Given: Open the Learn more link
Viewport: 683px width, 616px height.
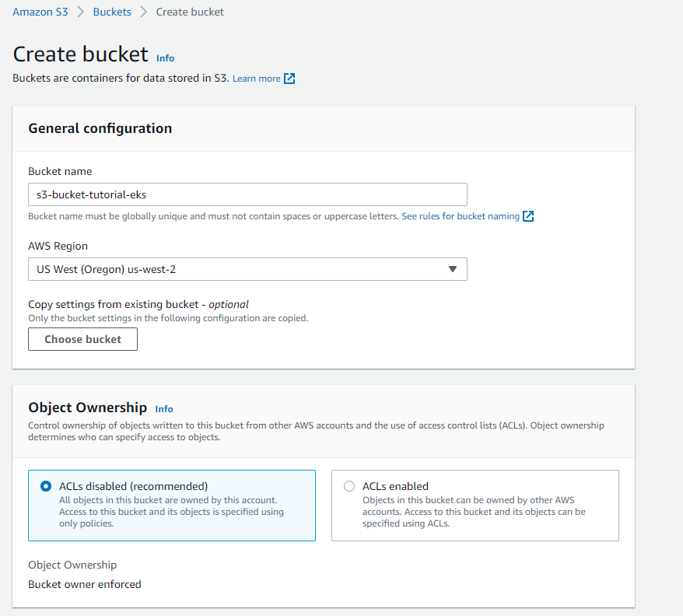Looking at the screenshot, I should pyautogui.click(x=256, y=79).
